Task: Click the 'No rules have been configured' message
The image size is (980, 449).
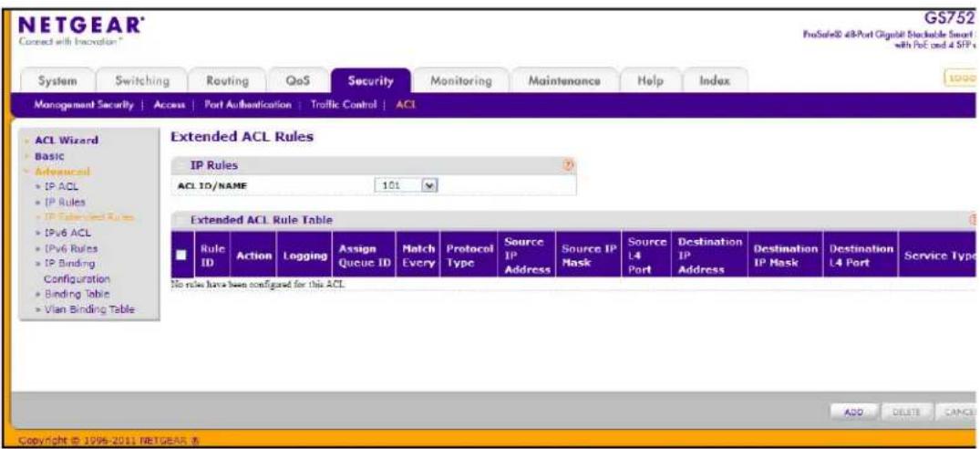Action: (258, 285)
